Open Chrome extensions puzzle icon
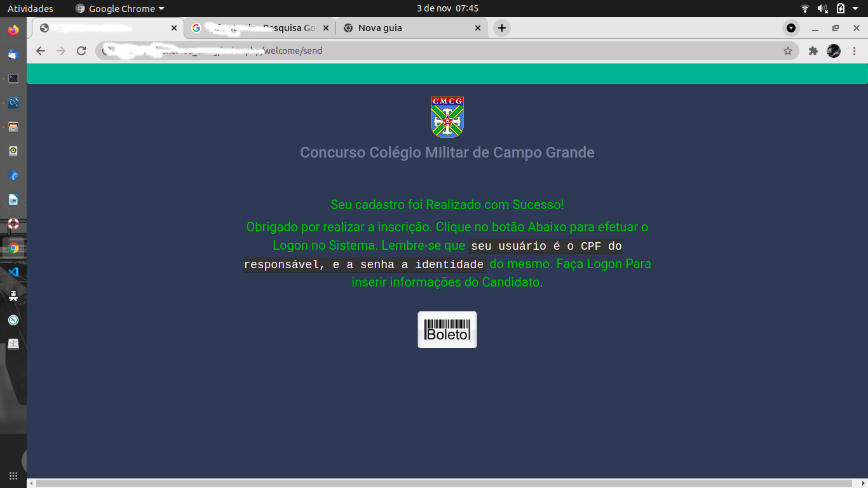 [x=813, y=51]
